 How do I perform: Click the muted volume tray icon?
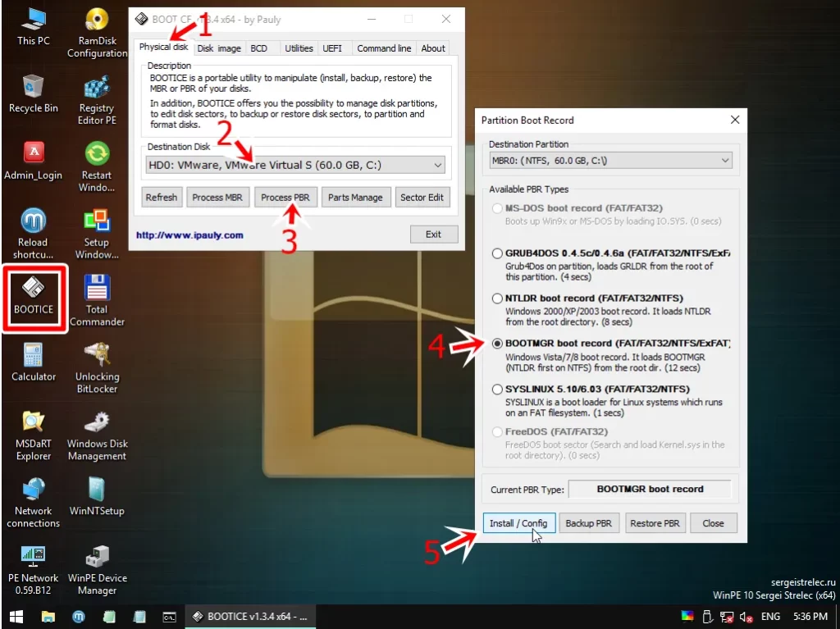(746, 617)
